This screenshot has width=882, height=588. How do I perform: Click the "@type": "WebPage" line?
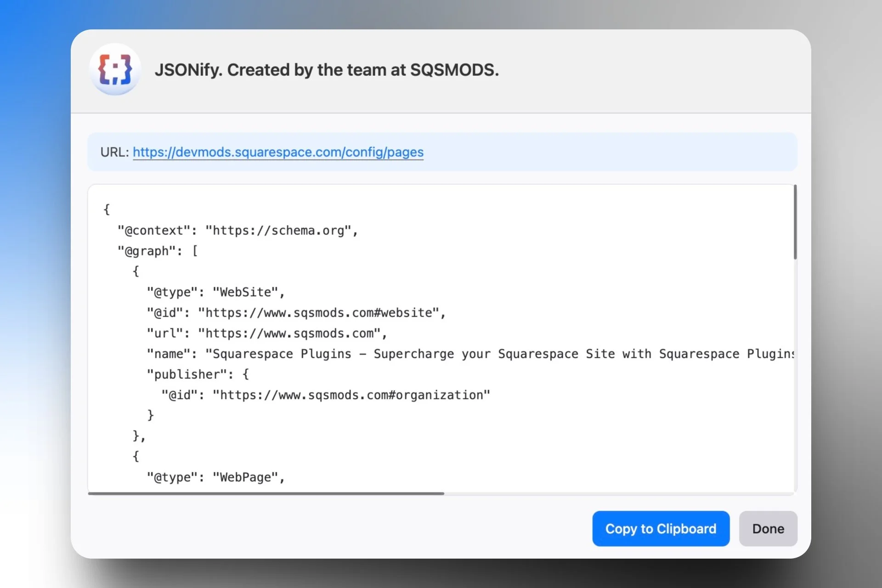pos(215,477)
